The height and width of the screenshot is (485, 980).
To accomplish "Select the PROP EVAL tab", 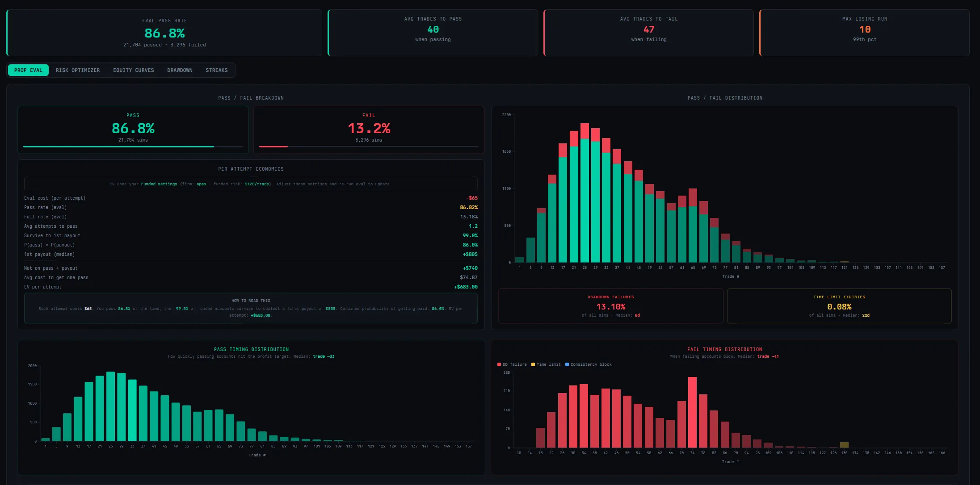I will tap(28, 70).
